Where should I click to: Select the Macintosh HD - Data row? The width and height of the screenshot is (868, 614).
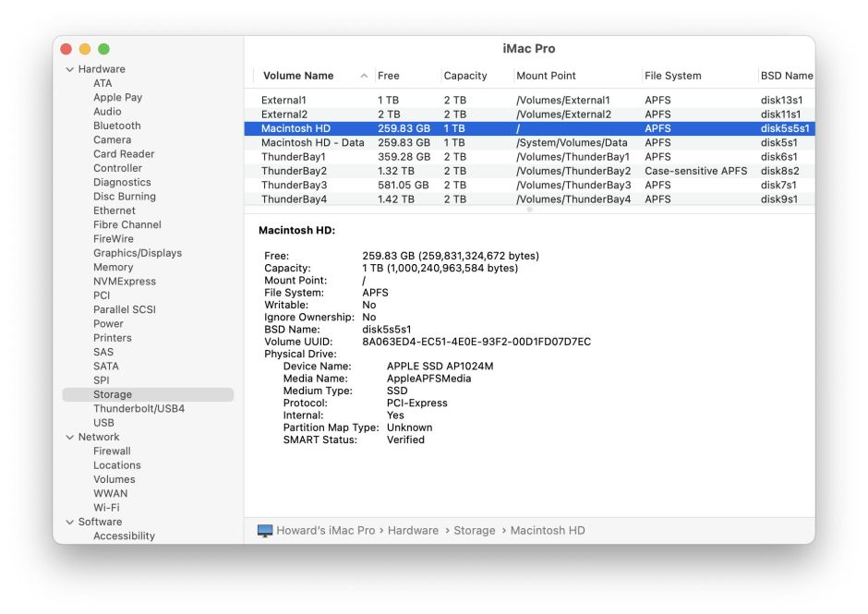coord(312,143)
